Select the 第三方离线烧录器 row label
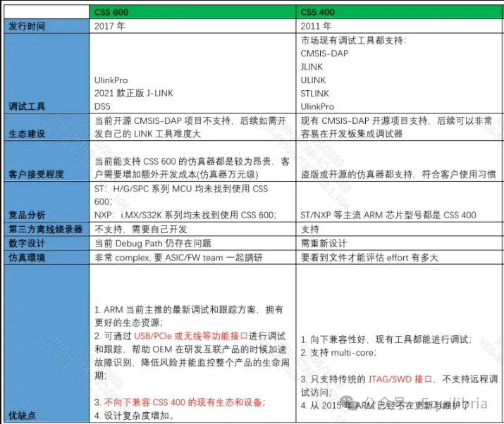 point(45,229)
